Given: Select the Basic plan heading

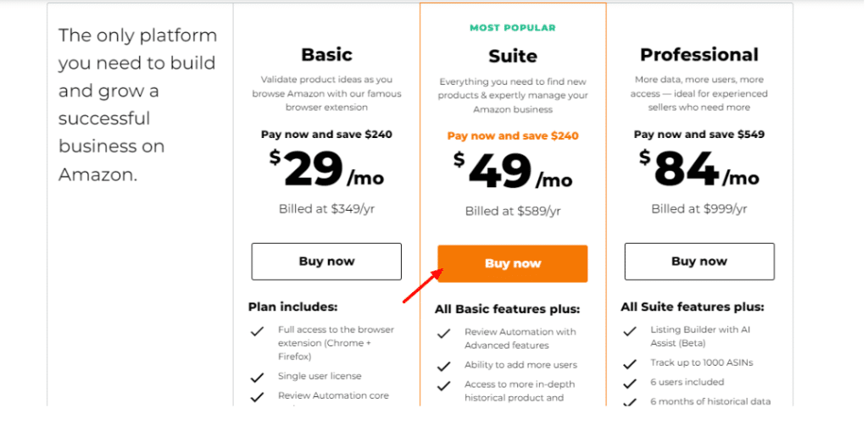Looking at the screenshot, I should [x=326, y=55].
